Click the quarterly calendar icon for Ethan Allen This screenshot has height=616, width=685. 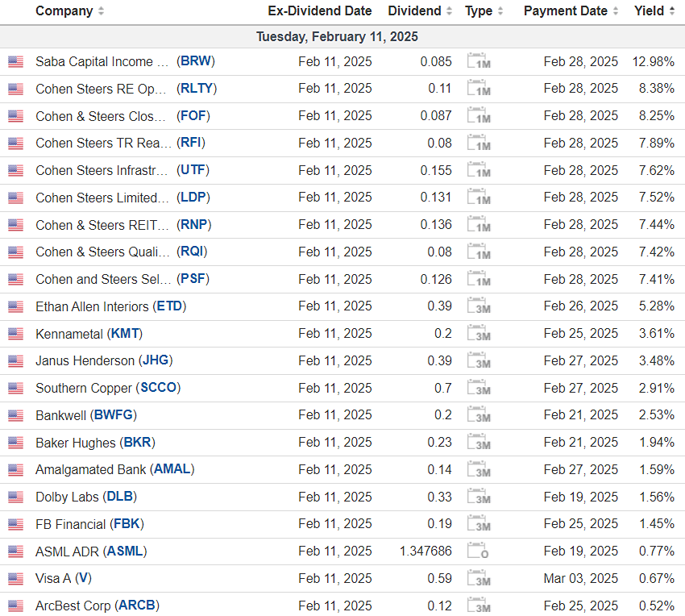click(x=479, y=306)
